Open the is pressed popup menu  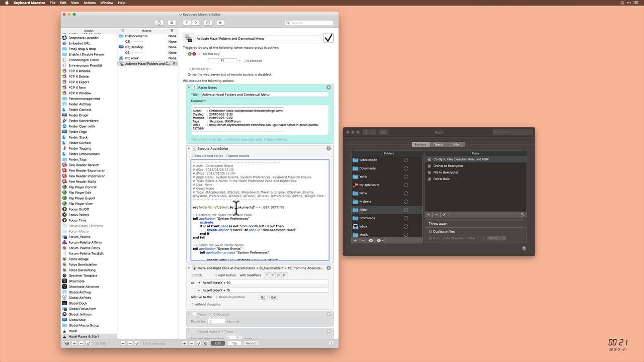tap(253, 61)
